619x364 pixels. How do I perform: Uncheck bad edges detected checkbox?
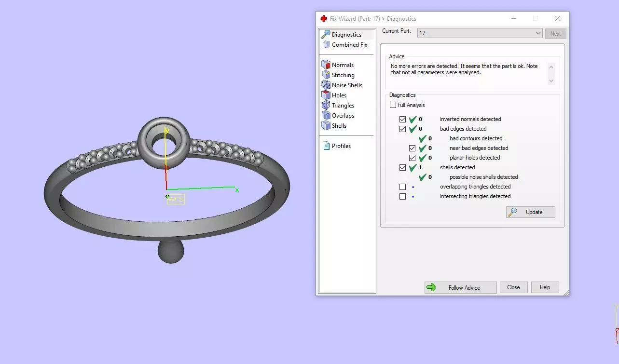[x=403, y=129]
